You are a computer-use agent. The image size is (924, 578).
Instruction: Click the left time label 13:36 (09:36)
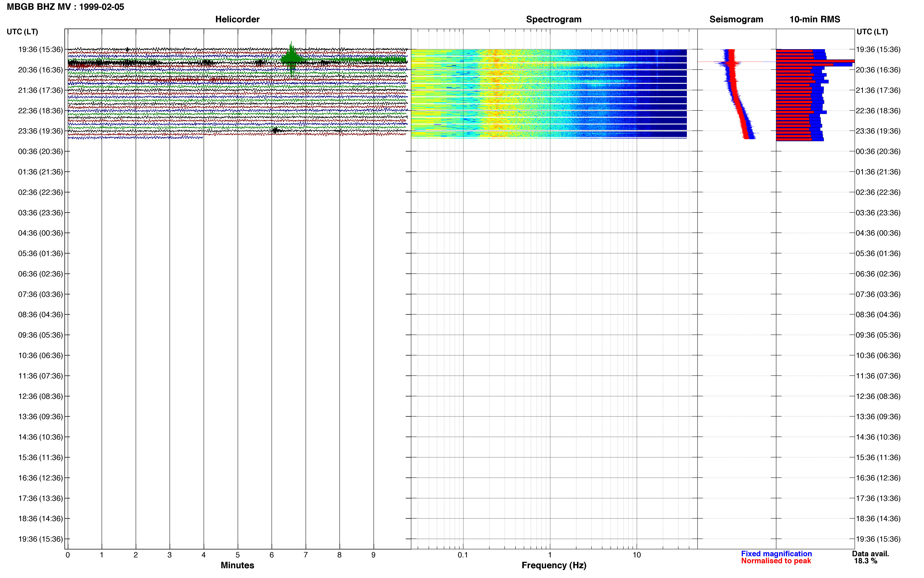pyautogui.click(x=41, y=417)
